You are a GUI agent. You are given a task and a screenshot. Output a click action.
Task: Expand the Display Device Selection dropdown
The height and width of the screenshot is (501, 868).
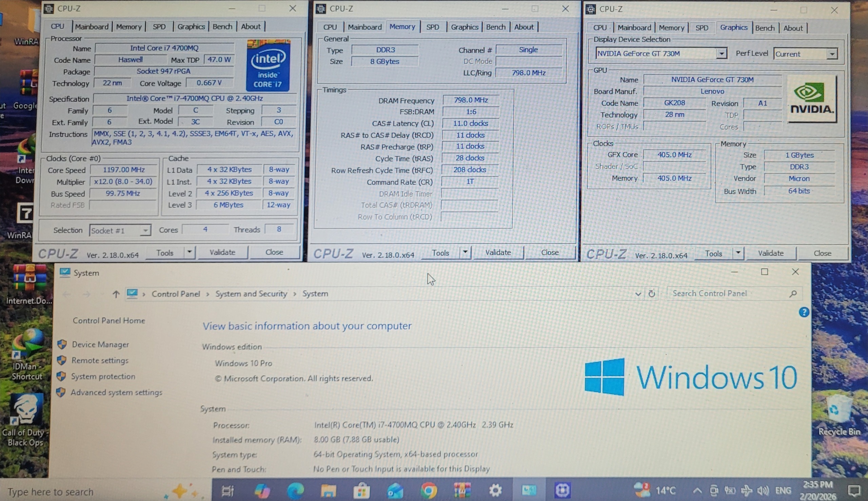pyautogui.click(x=721, y=54)
